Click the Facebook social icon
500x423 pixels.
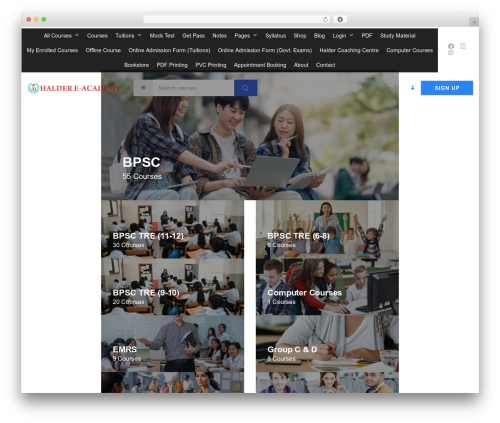[x=451, y=46]
